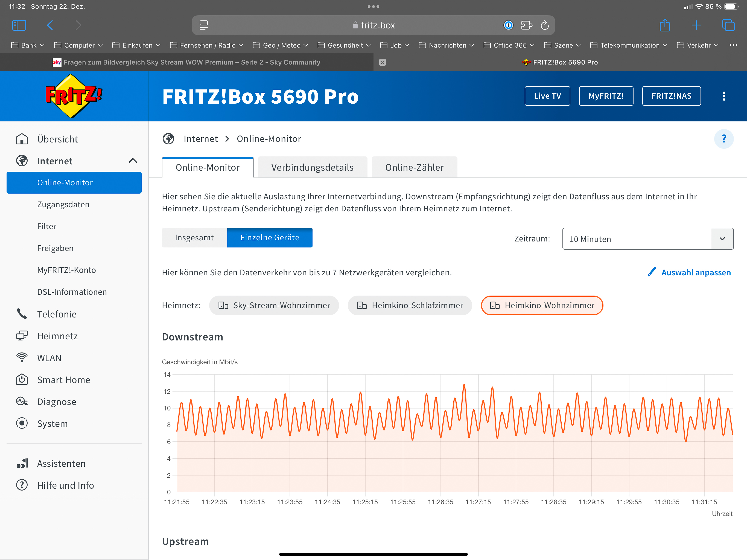Tap the forward navigation arrow
Viewport: 747px width, 560px height.
click(78, 25)
